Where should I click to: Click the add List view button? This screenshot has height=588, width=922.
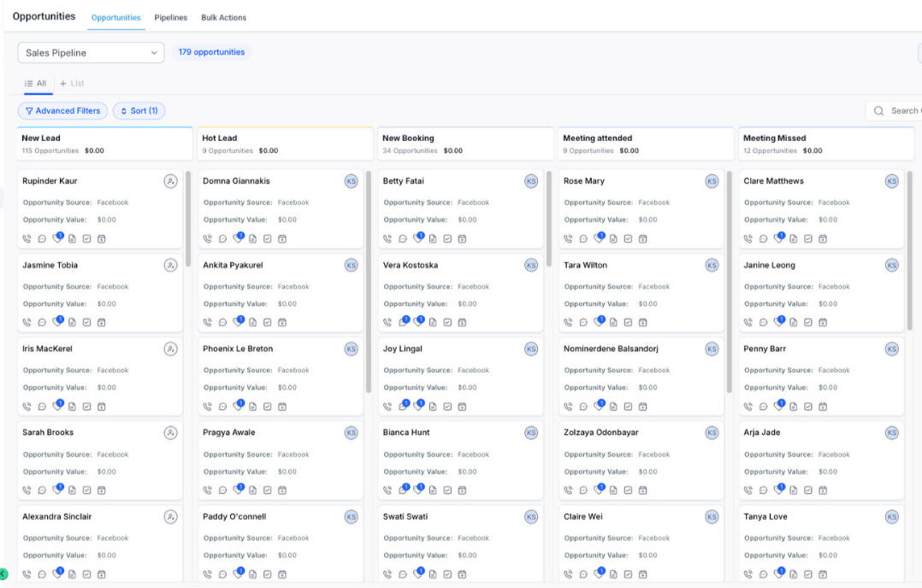pyautogui.click(x=73, y=84)
